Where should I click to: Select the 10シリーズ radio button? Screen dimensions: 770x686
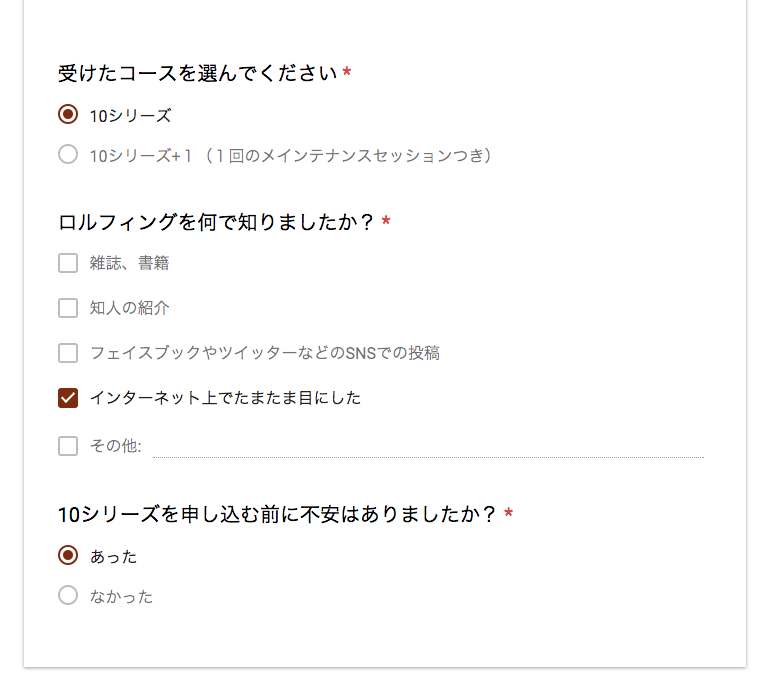(x=68, y=114)
